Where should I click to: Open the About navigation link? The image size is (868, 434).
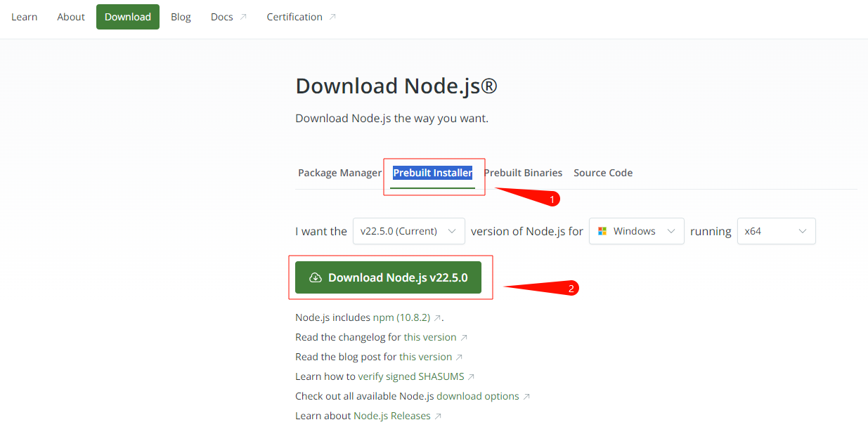click(x=71, y=17)
